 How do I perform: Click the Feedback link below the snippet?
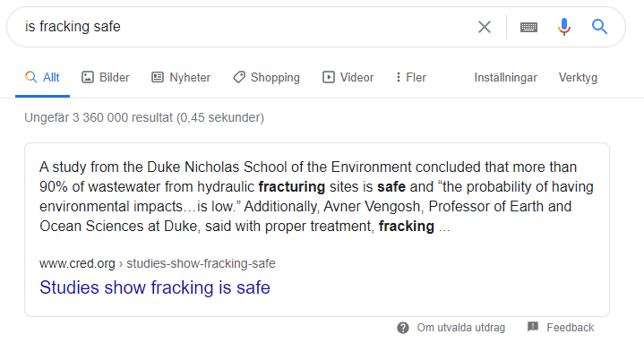(570, 328)
